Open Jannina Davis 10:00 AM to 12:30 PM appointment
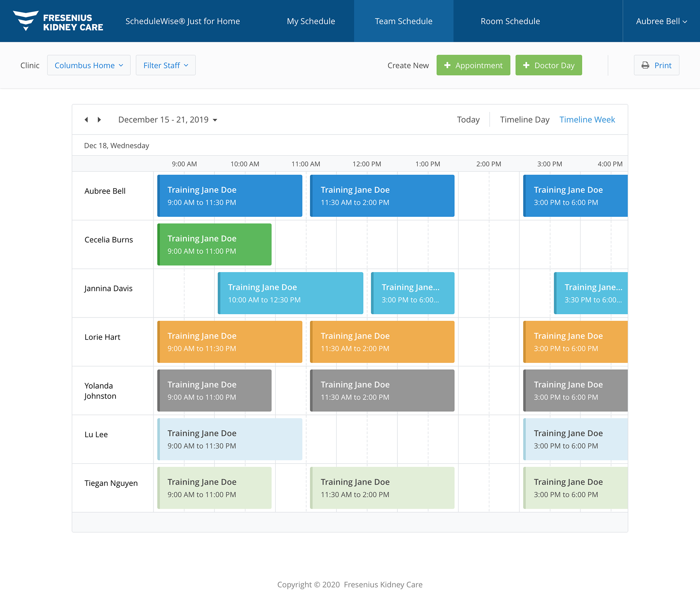700x615 pixels. tap(291, 293)
